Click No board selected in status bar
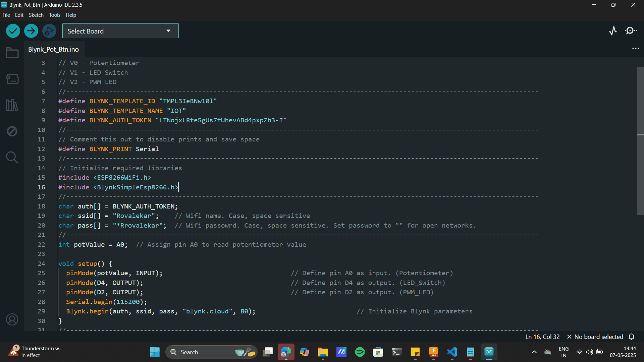The width and height of the screenshot is (644, 362). tap(595, 337)
